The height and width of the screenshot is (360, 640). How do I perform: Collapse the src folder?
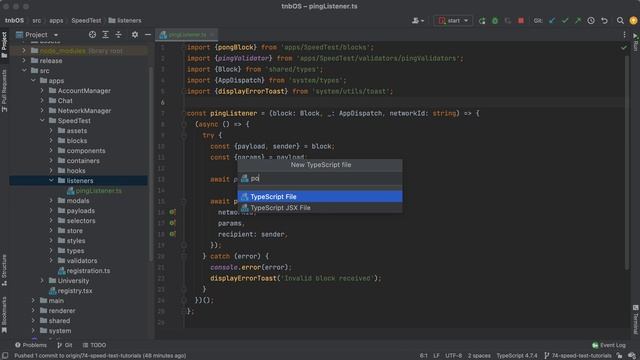24,71
